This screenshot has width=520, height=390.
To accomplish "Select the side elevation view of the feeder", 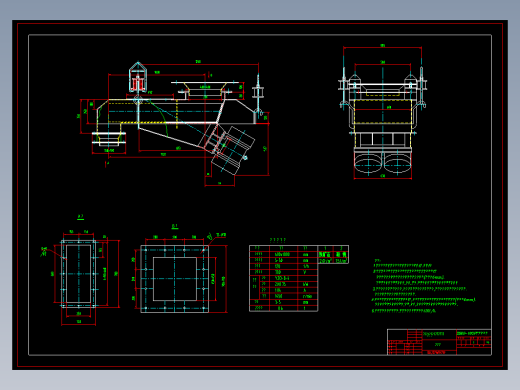I will tap(173, 123).
